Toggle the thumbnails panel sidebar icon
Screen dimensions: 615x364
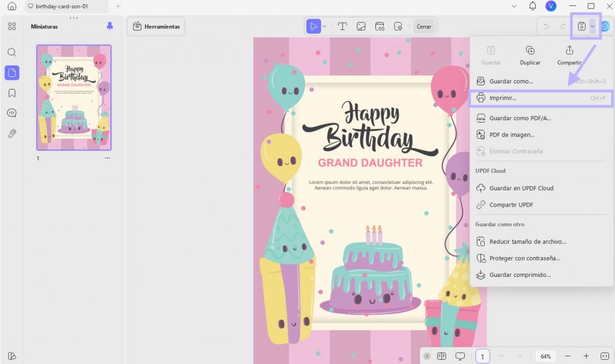[12, 73]
